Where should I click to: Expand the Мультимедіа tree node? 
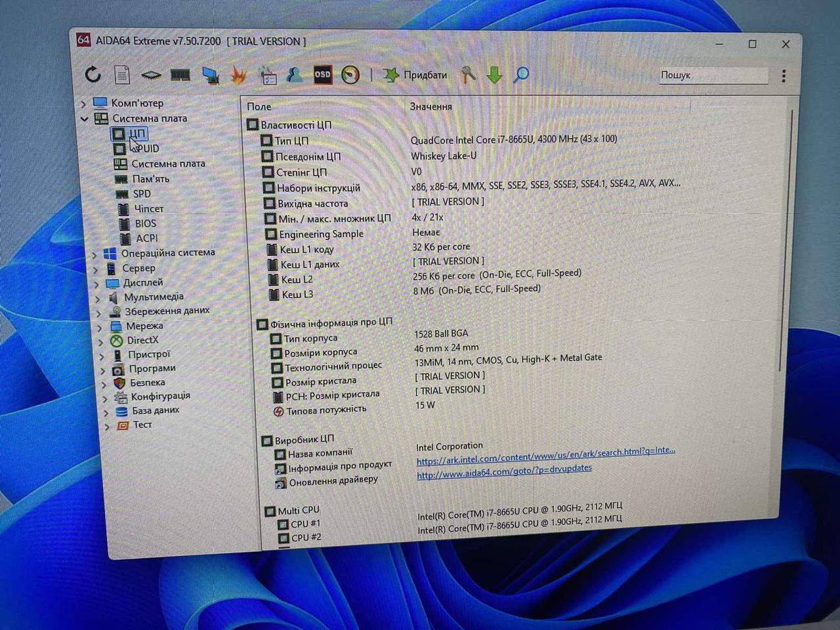click(98, 298)
